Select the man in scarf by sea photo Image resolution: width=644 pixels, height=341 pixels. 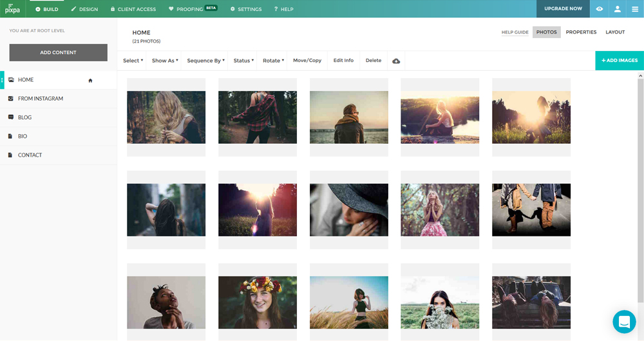coord(348,117)
